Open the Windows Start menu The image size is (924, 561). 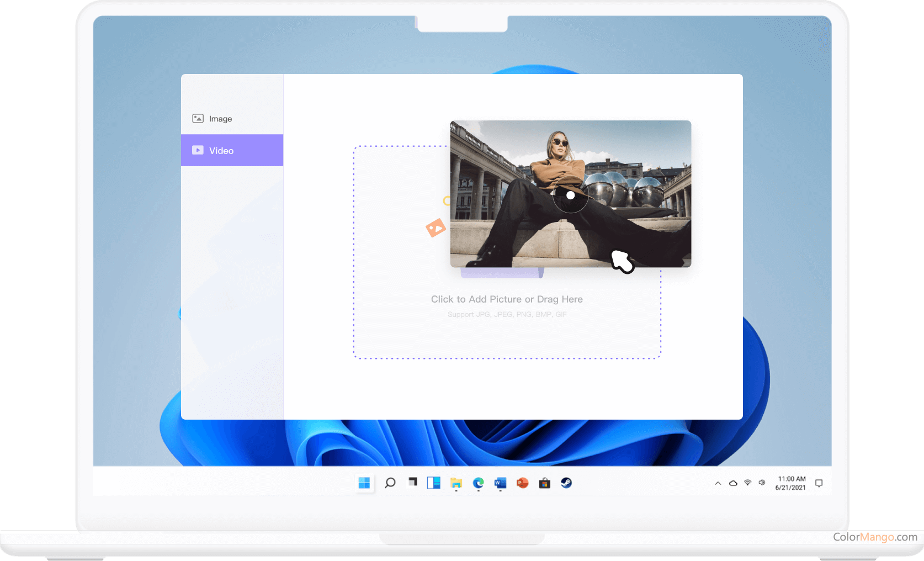(x=364, y=483)
